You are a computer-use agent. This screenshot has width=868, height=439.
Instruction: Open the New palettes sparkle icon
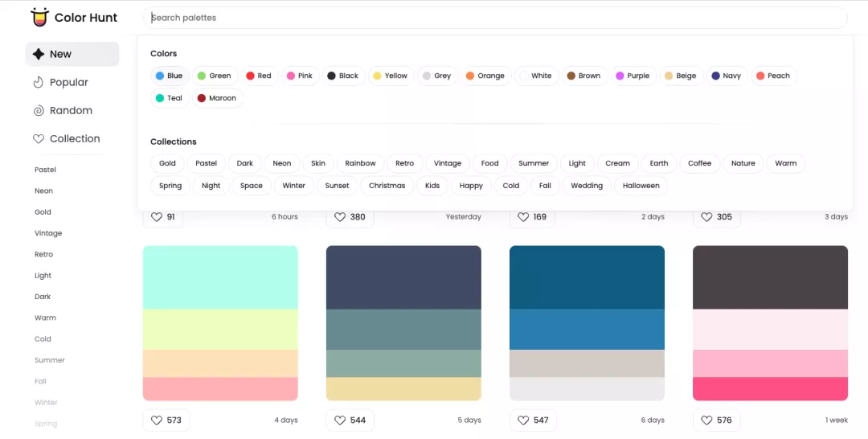pyautogui.click(x=39, y=54)
